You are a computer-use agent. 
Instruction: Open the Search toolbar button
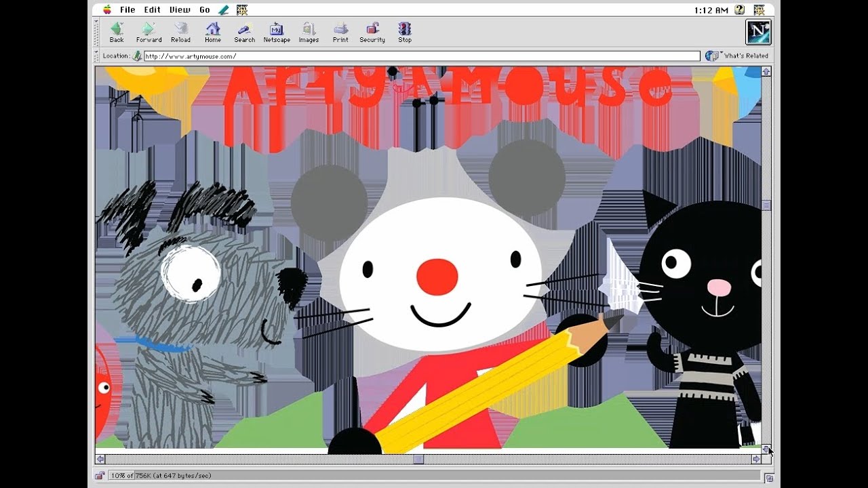point(244,32)
